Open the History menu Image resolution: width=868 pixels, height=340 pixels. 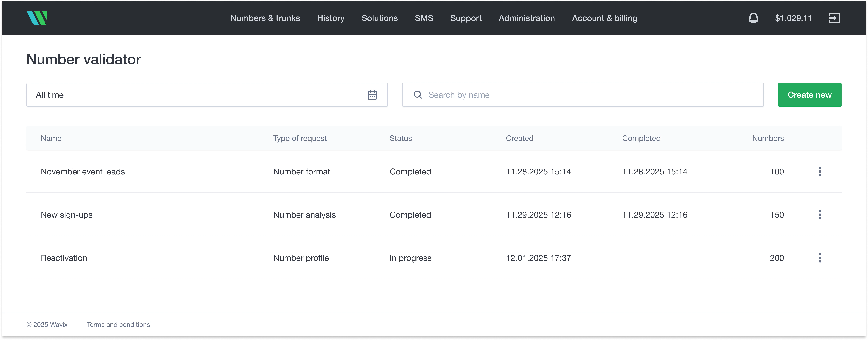pos(331,18)
